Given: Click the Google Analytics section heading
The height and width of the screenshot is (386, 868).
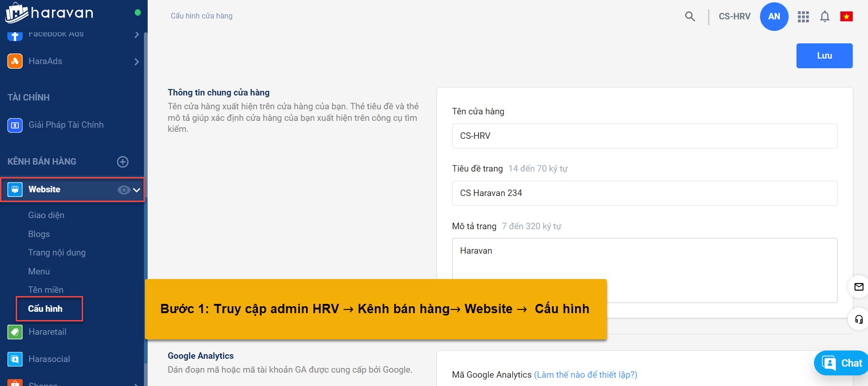Looking at the screenshot, I should pyautogui.click(x=201, y=356).
